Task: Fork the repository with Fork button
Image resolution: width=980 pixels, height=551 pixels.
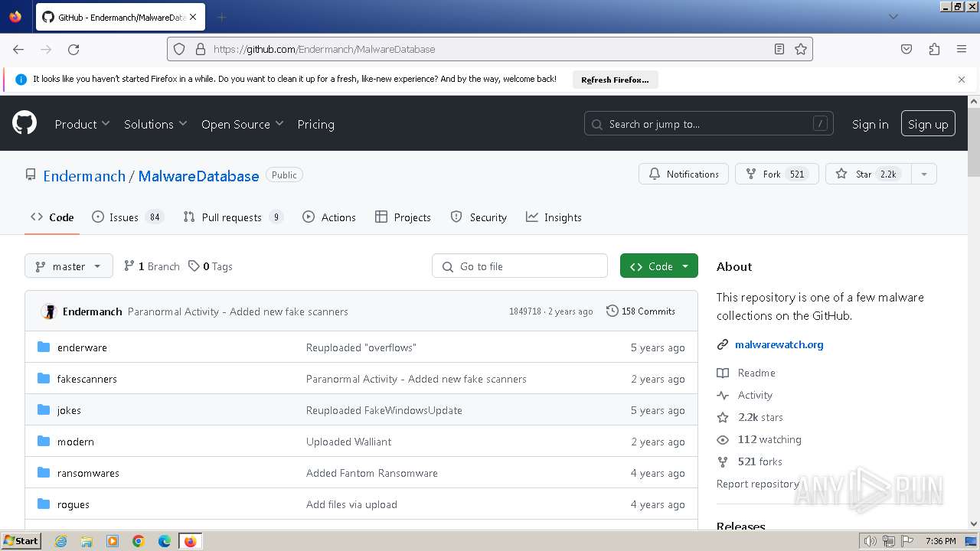Action: 777,174
